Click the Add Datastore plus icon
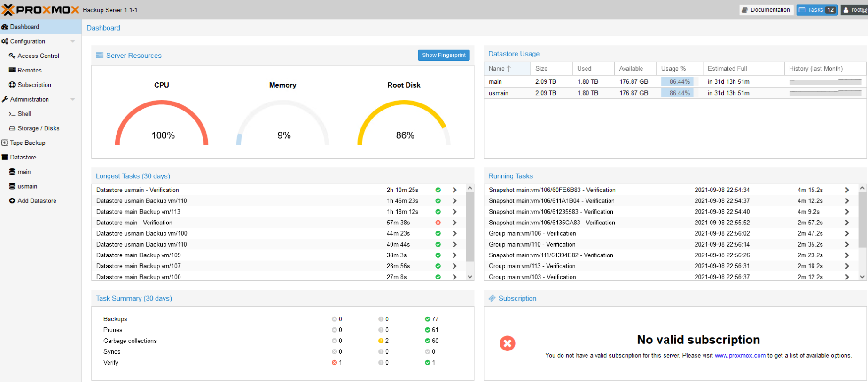Image resolution: width=868 pixels, height=382 pixels. (x=12, y=201)
